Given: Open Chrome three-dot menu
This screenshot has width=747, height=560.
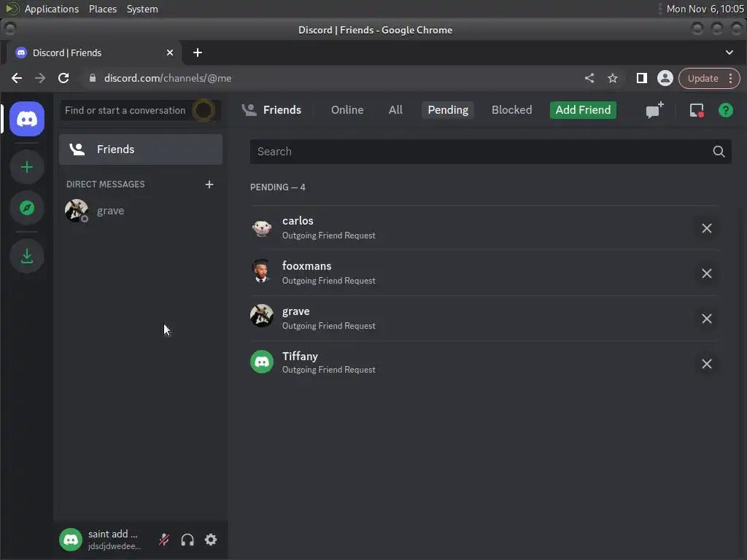Looking at the screenshot, I should click(x=731, y=78).
